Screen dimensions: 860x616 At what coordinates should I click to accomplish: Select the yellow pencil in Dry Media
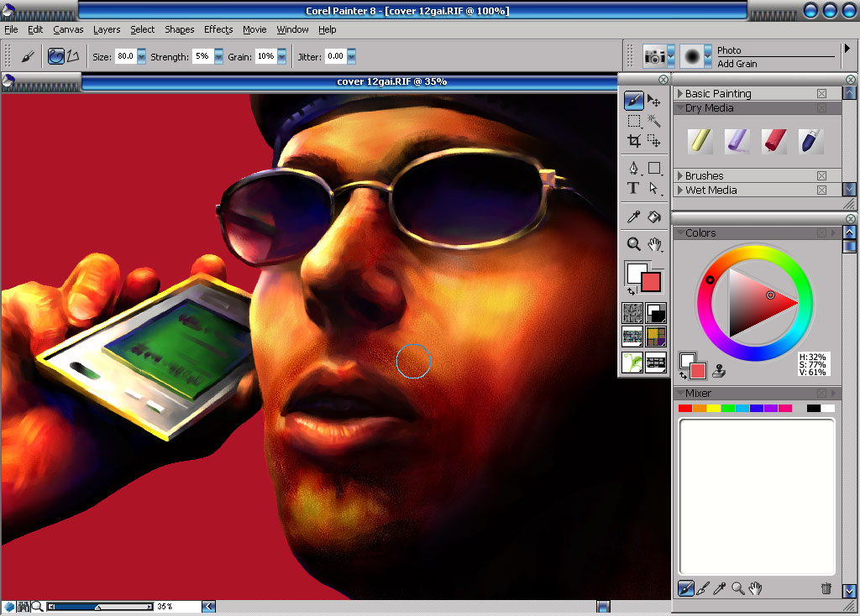[x=700, y=141]
